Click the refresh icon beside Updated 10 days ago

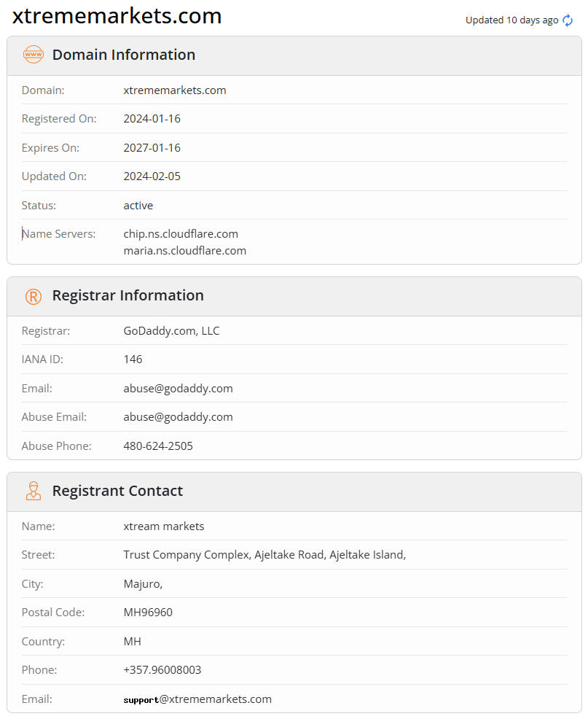[x=568, y=20]
